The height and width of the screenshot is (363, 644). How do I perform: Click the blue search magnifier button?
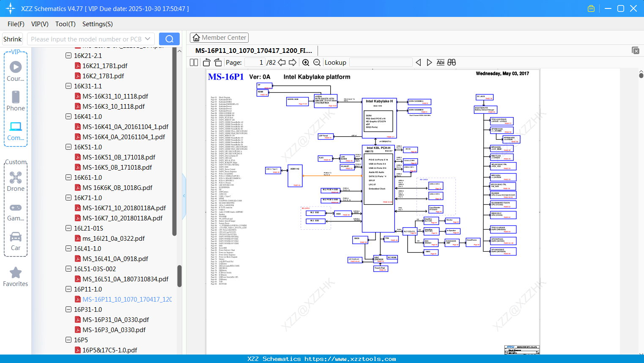point(169,39)
